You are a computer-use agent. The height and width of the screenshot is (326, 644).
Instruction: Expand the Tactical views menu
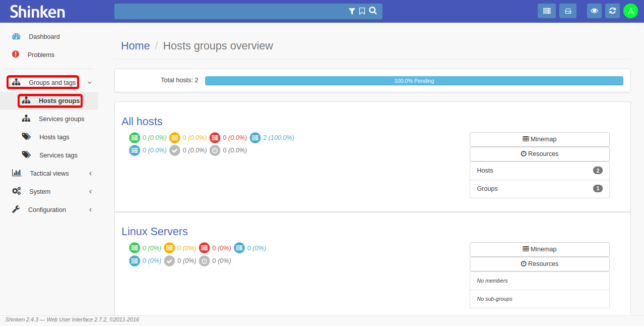(x=49, y=173)
